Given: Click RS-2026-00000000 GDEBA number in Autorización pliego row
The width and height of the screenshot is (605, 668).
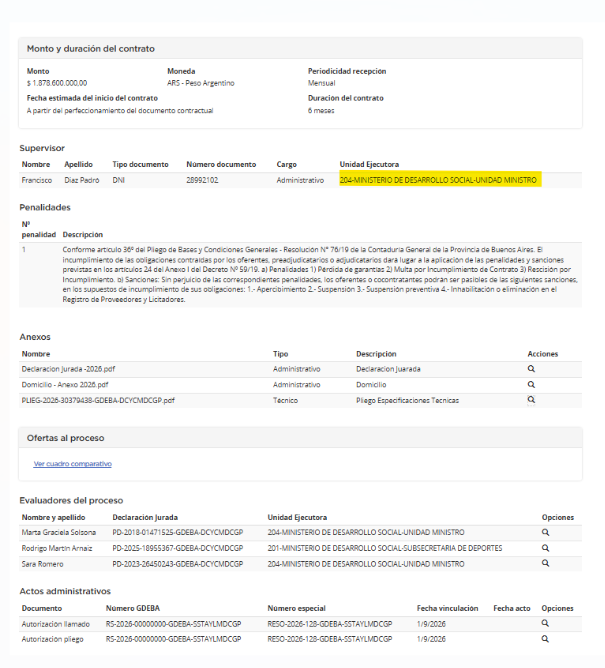Looking at the screenshot, I should pyautogui.click(x=173, y=639).
